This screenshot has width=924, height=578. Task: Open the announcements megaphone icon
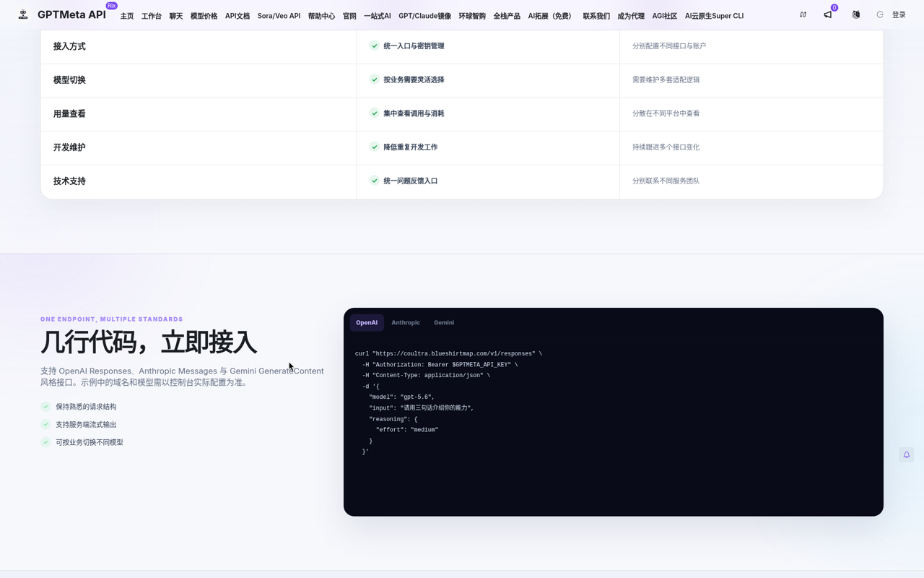click(x=828, y=14)
